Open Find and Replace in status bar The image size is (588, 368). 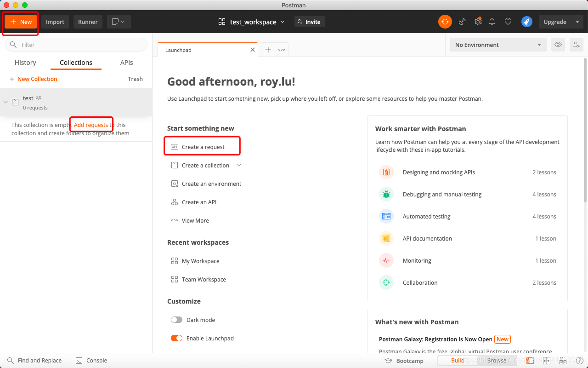(34, 361)
